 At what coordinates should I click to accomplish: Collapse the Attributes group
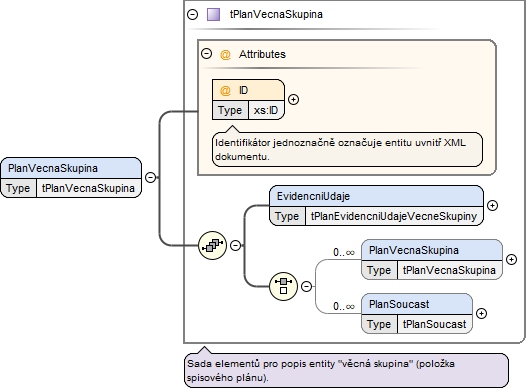tap(206, 54)
